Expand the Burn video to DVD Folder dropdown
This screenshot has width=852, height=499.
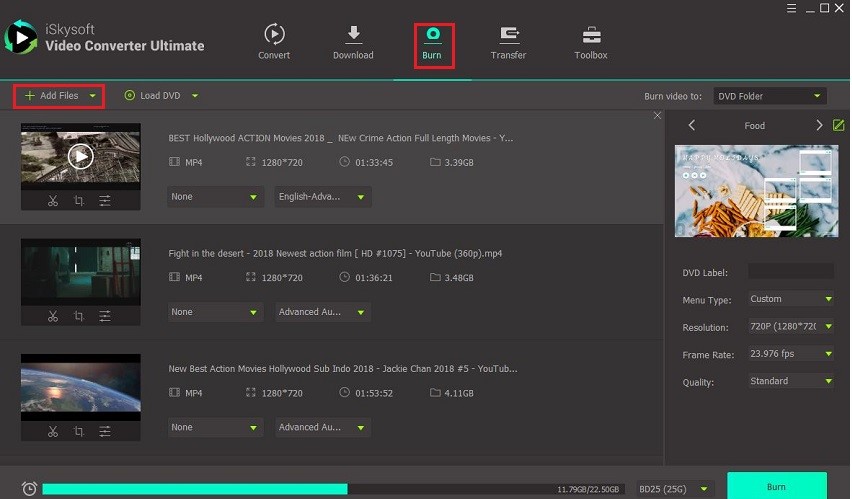point(770,96)
